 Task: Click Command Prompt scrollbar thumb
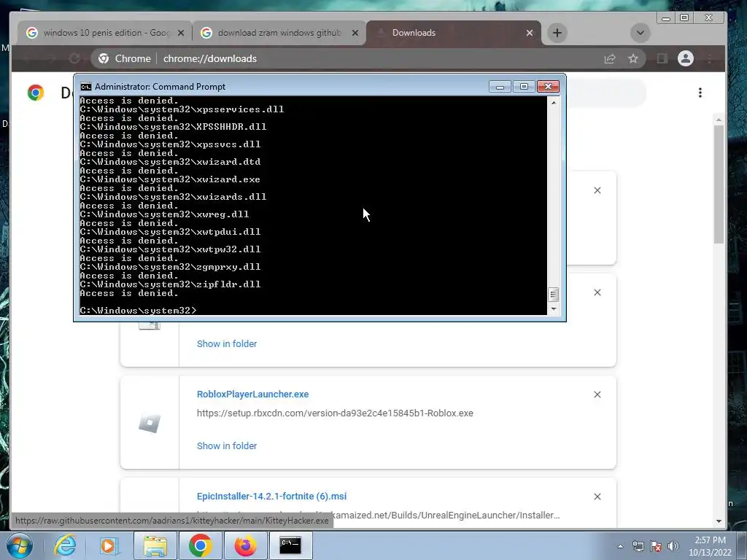coord(553,295)
